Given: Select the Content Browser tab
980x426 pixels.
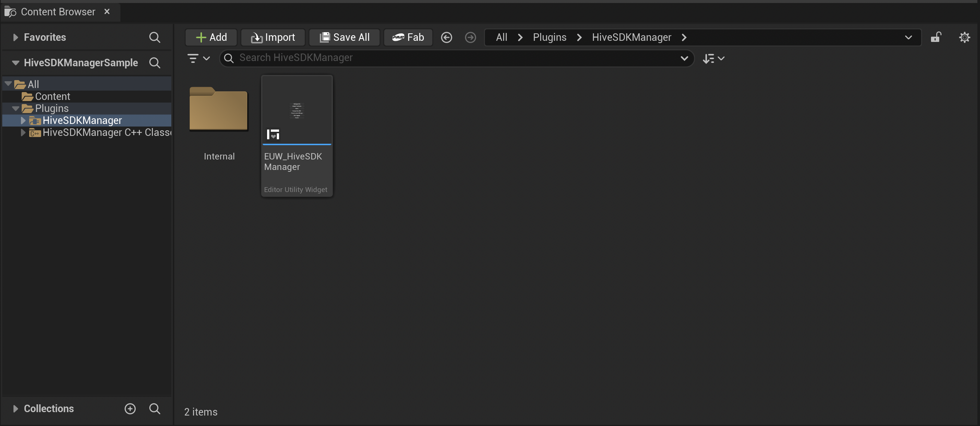Looking at the screenshot, I should point(58,12).
